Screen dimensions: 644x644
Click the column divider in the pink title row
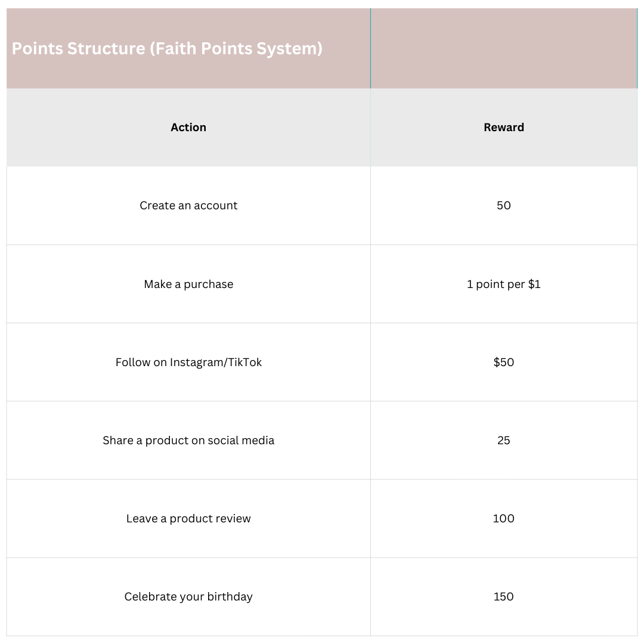(370, 48)
